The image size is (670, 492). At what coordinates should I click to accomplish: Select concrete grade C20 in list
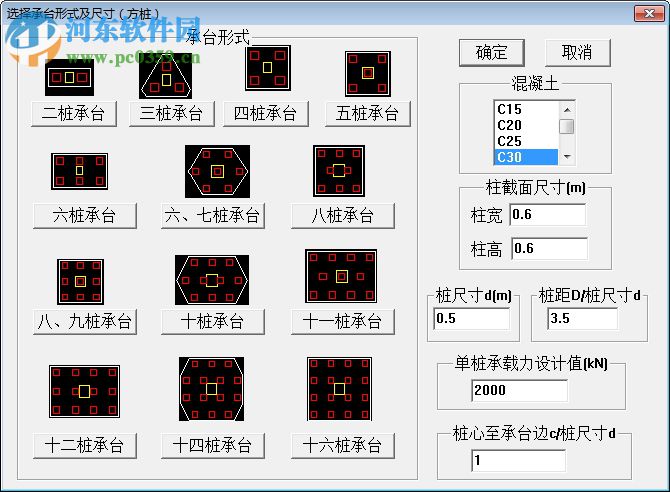526,125
